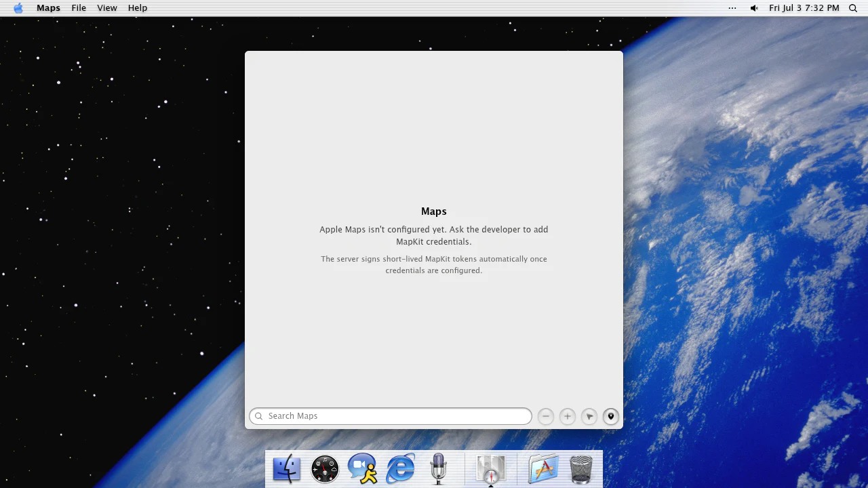Open the microphone app in dock
This screenshot has width=868, height=488.
(438, 468)
